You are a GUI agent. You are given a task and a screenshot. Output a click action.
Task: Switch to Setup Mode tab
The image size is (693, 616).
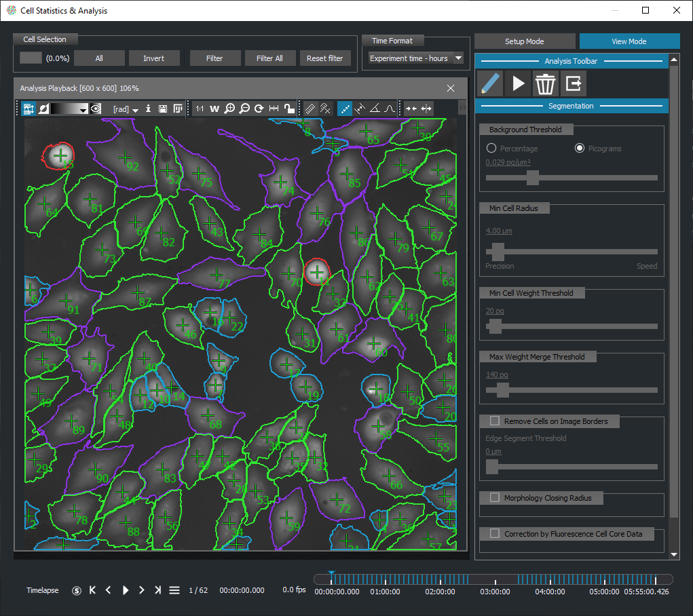click(x=525, y=41)
